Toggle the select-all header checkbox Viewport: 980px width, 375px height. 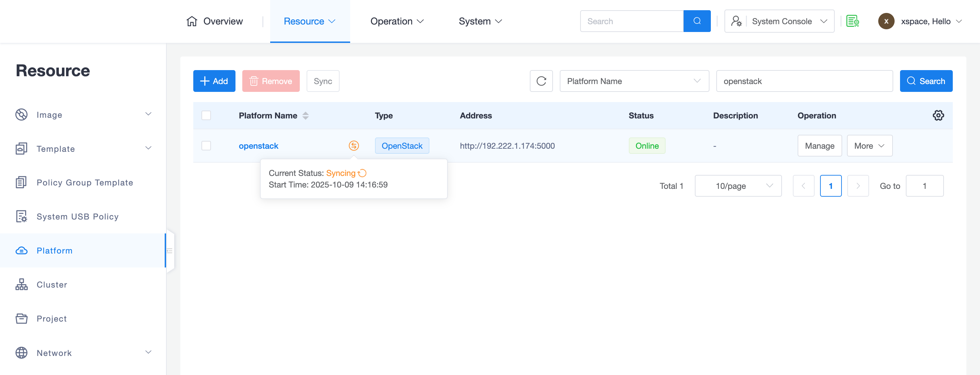(206, 116)
